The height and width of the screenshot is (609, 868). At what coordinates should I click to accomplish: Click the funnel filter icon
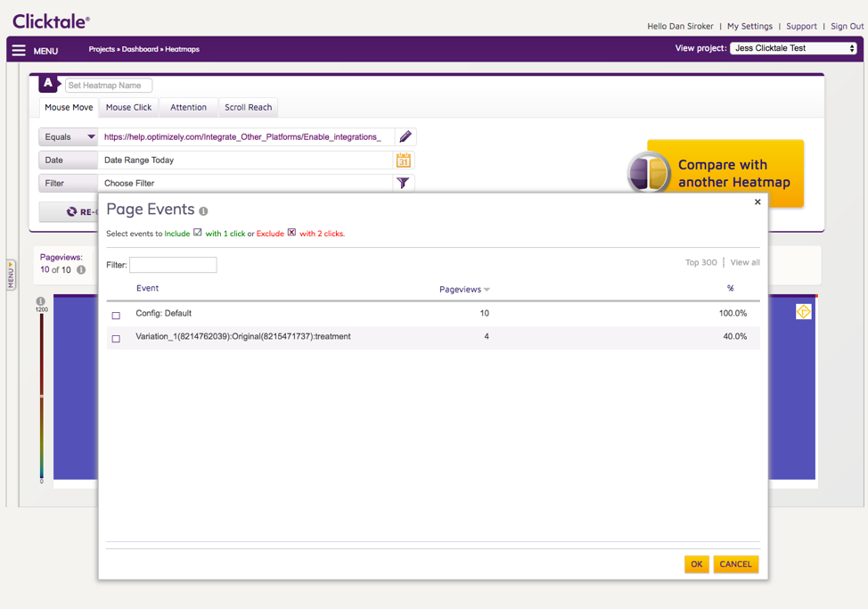[x=404, y=183]
